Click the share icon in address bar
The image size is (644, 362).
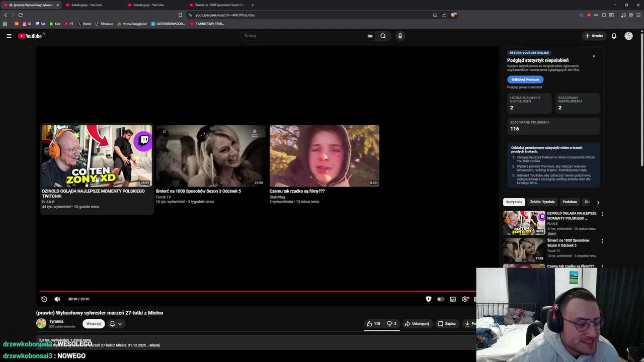point(444,15)
